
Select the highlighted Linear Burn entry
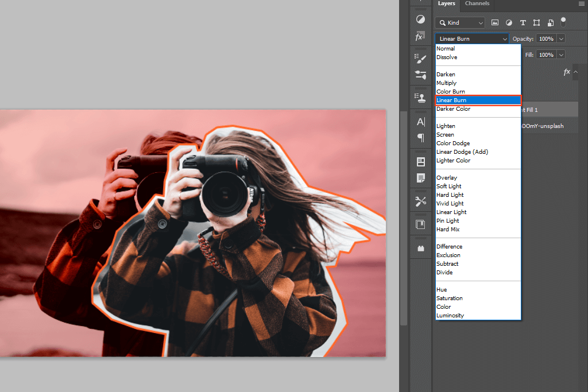click(x=478, y=100)
